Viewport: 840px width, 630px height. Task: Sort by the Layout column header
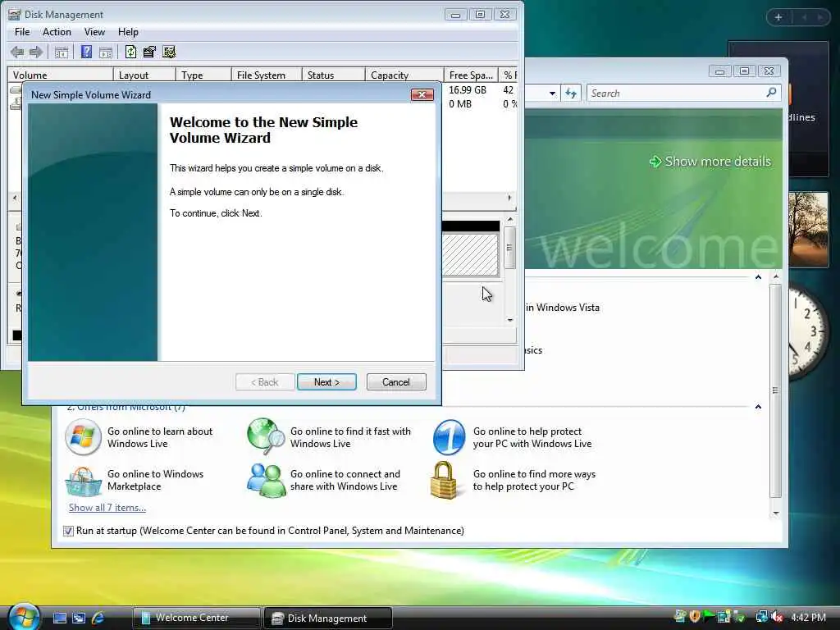144,75
